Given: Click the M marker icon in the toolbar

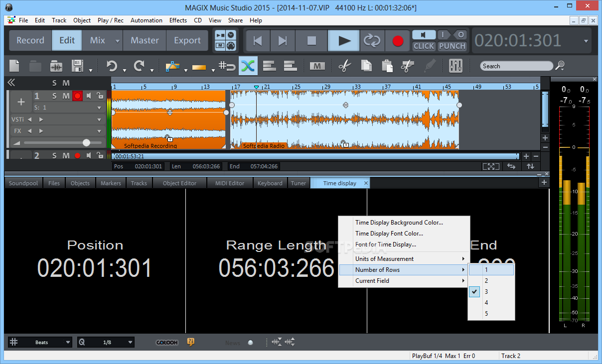Looking at the screenshot, I should 317,66.
